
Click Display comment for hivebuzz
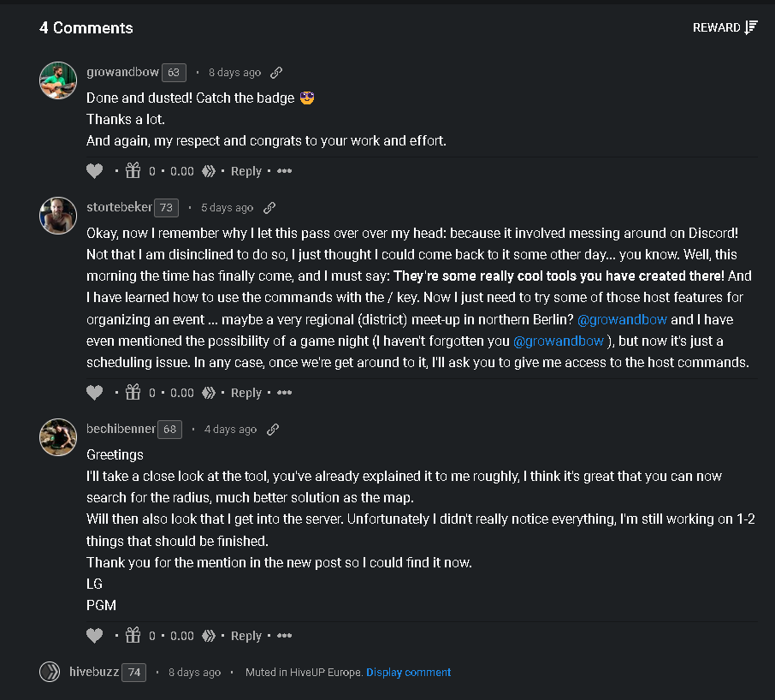[408, 673]
